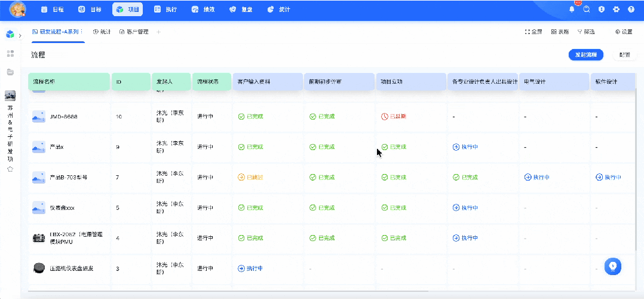Select the 压路机仪表盘研发 process name

coord(72,268)
